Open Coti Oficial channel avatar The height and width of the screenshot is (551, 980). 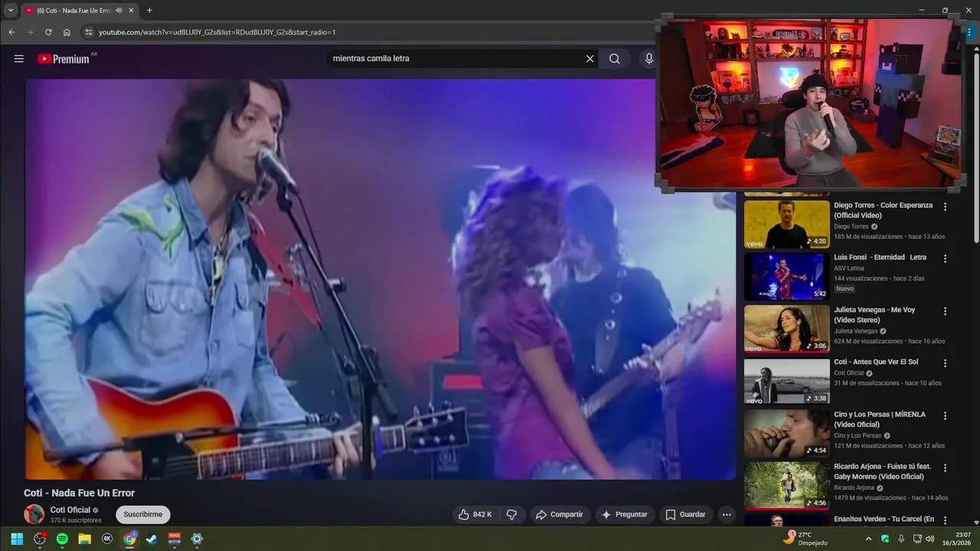pyautogui.click(x=34, y=514)
